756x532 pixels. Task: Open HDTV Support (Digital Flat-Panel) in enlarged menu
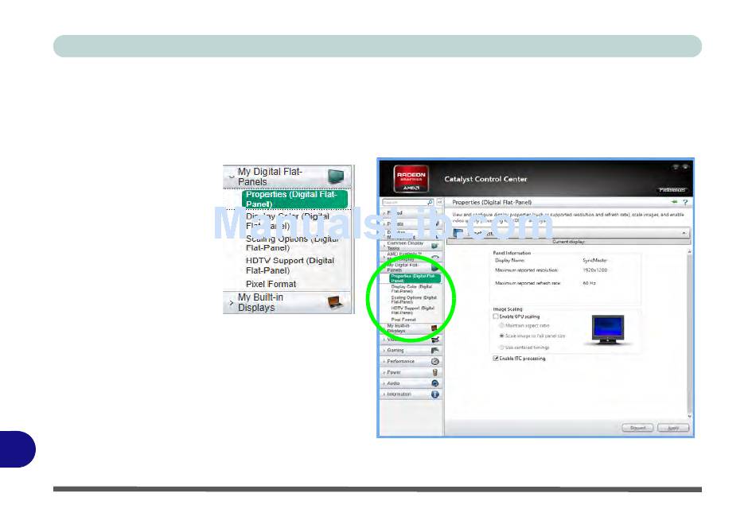[x=290, y=266]
